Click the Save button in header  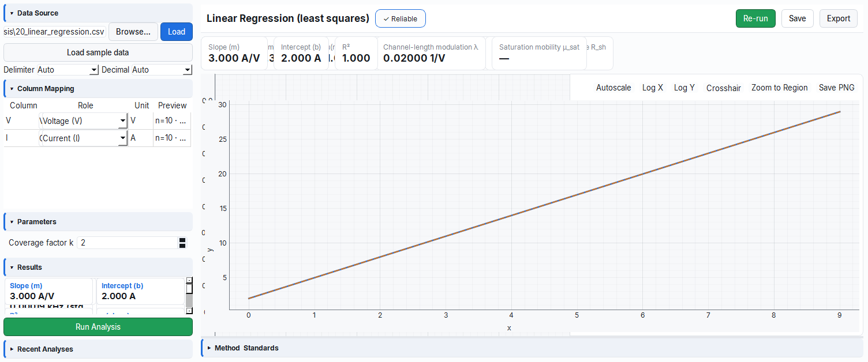pos(797,18)
